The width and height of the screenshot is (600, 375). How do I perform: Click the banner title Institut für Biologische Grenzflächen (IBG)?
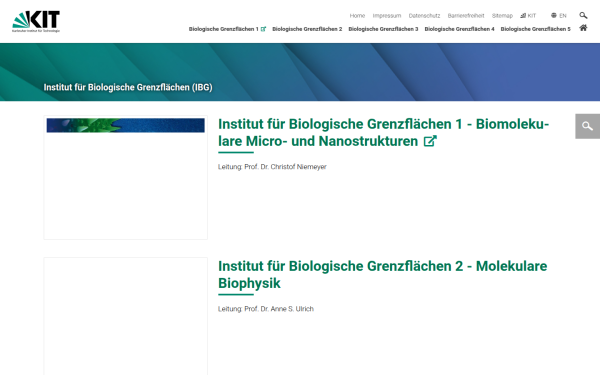tap(128, 87)
